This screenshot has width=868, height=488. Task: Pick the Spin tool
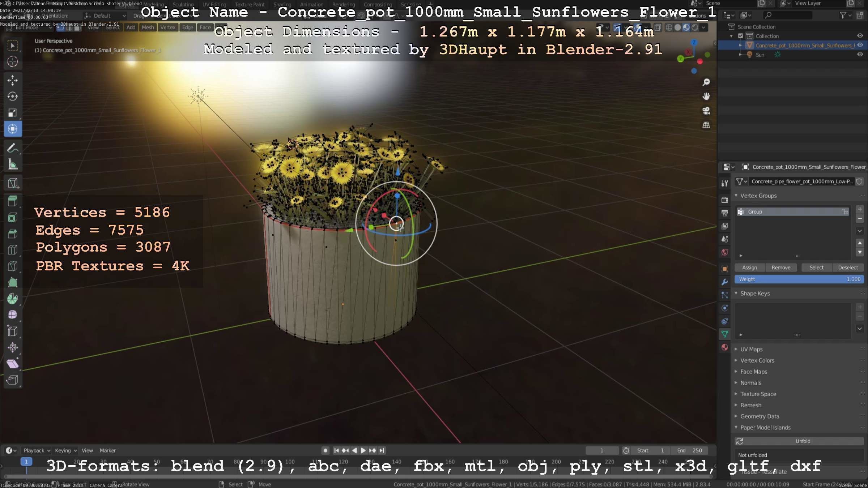click(13, 299)
